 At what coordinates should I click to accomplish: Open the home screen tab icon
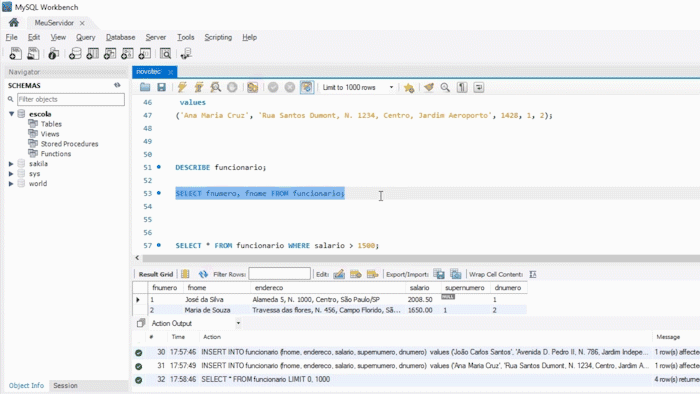coord(14,22)
